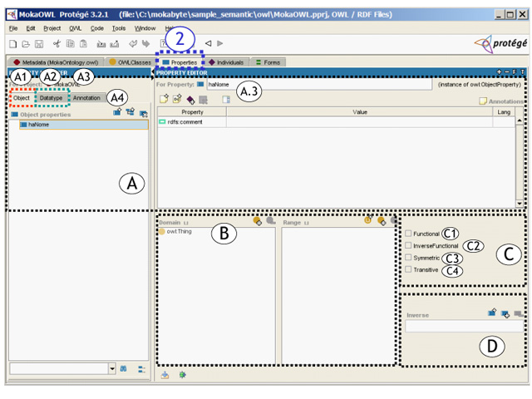Select haNome in the Object properties tree
The image size is (532, 399).
coord(84,125)
